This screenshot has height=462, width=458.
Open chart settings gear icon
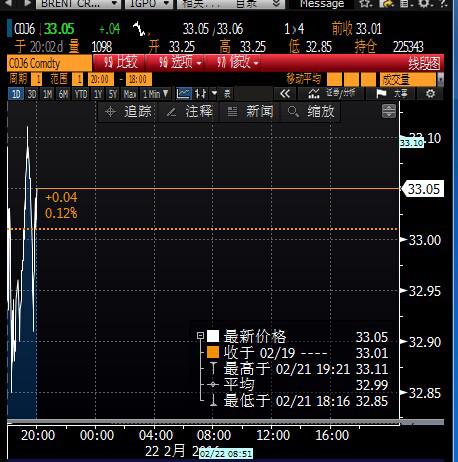coord(431,94)
